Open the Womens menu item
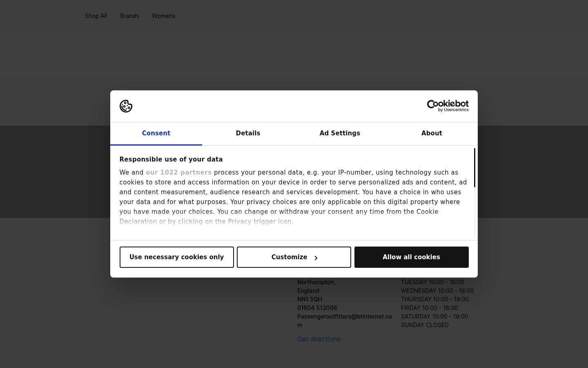The width and height of the screenshot is (588, 368). [x=164, y=16]
